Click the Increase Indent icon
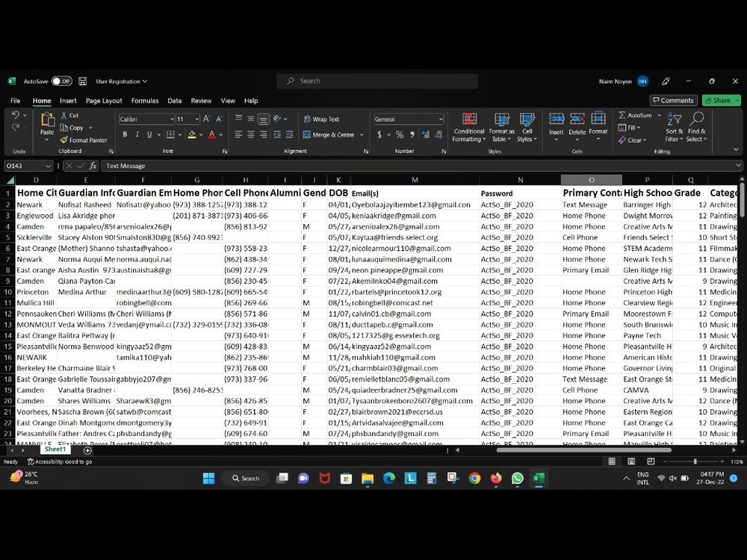The image size is (747, 560). (x=289, y=134)
